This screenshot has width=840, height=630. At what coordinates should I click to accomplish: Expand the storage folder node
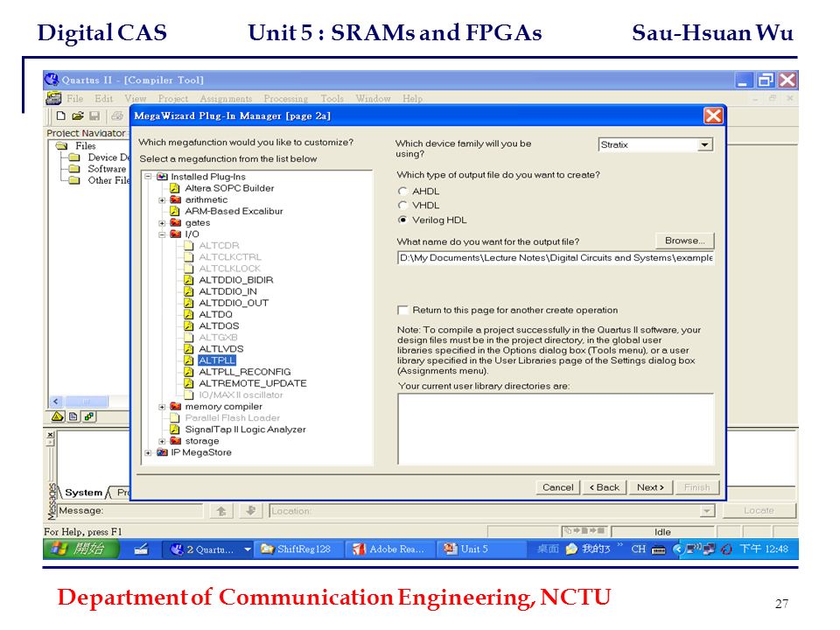(x=163, y=441)
